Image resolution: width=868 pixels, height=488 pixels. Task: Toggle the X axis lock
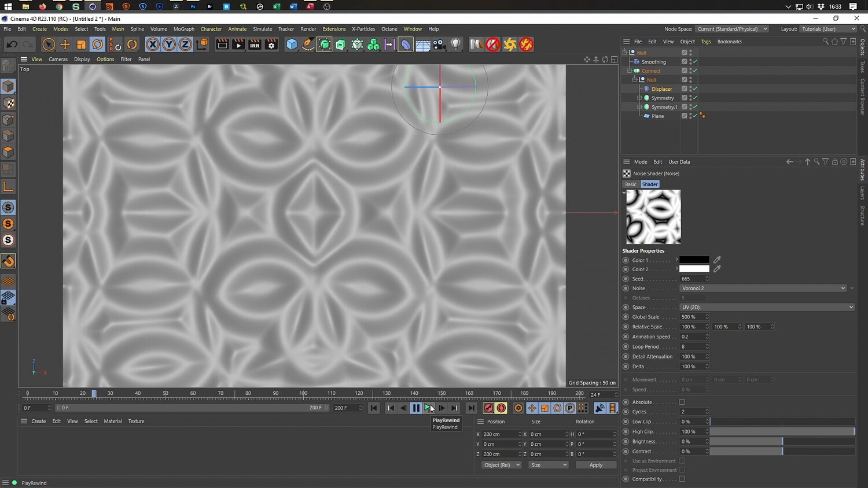[x=152, y=45]
